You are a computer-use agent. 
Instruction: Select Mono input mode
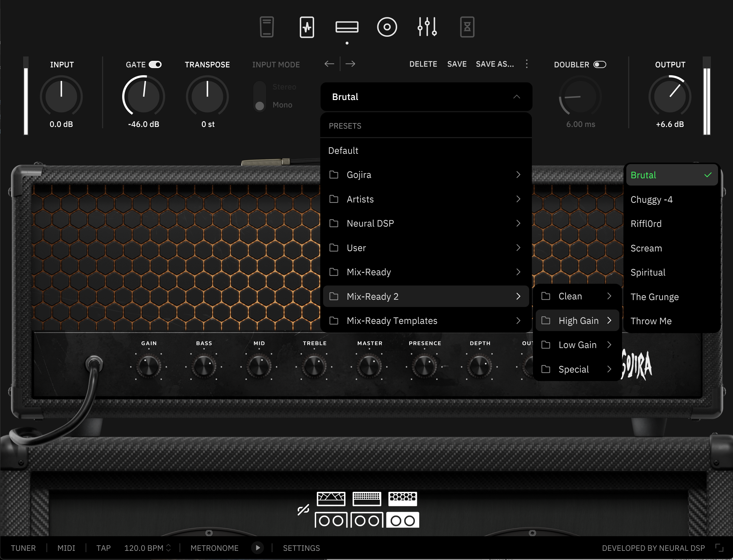tap(260, 105)
